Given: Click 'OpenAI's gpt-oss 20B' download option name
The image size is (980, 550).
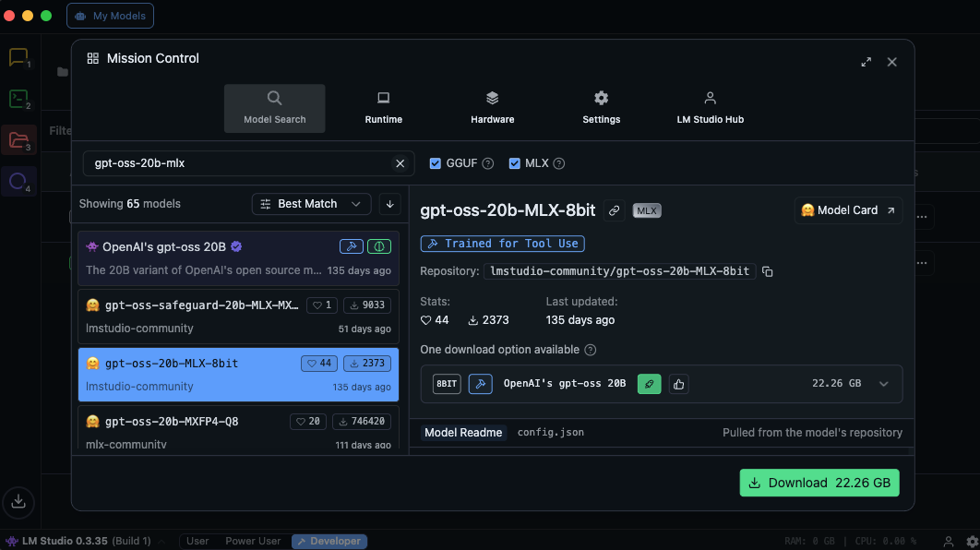Looking at the screenshot, I should [565, 384].
